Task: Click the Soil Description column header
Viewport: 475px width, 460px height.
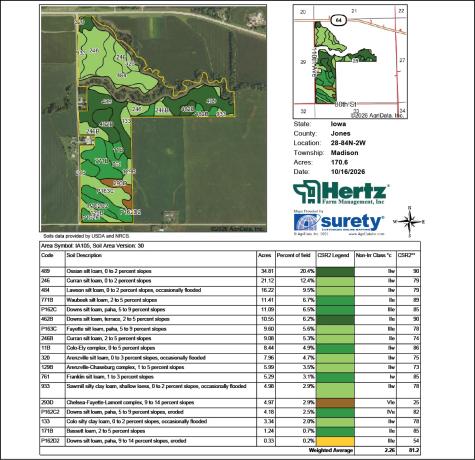Action: (84, 255)
